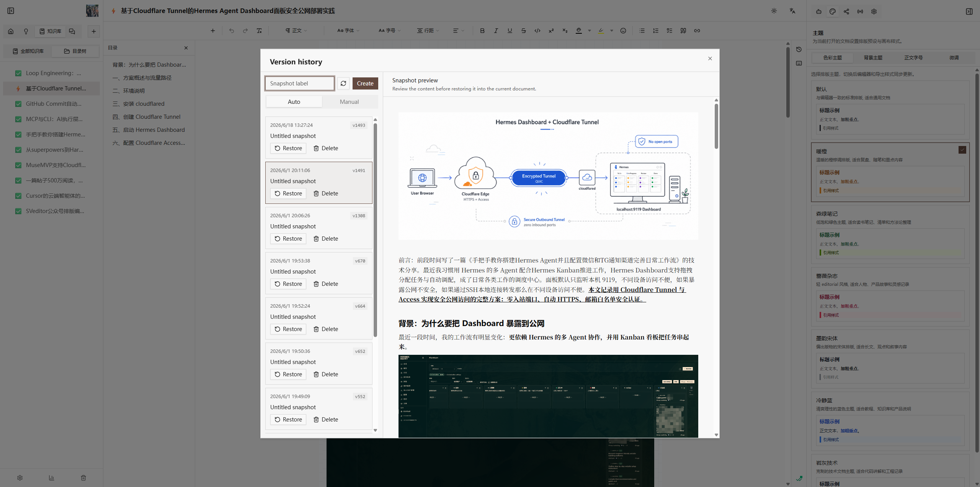Image resolution: width=980 pixels, height=487 pixels.
Task: Open version history clock icon beside editor
Action: 799,49
